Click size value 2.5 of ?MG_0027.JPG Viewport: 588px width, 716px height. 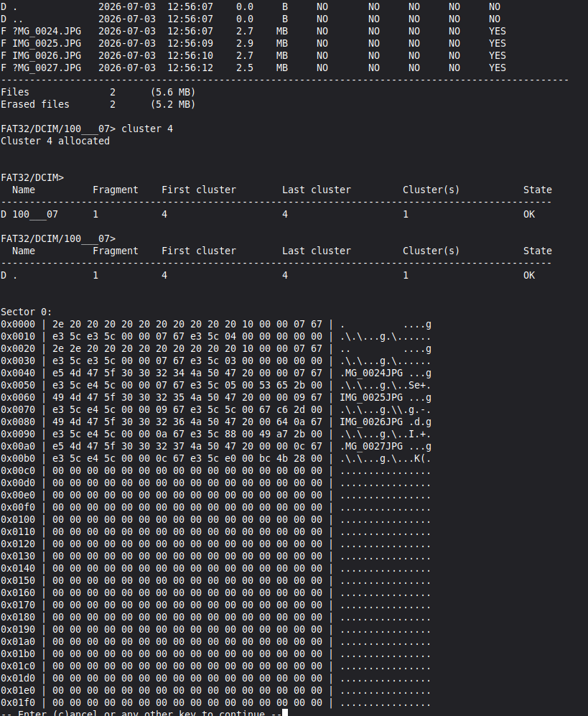pos(245,68)
